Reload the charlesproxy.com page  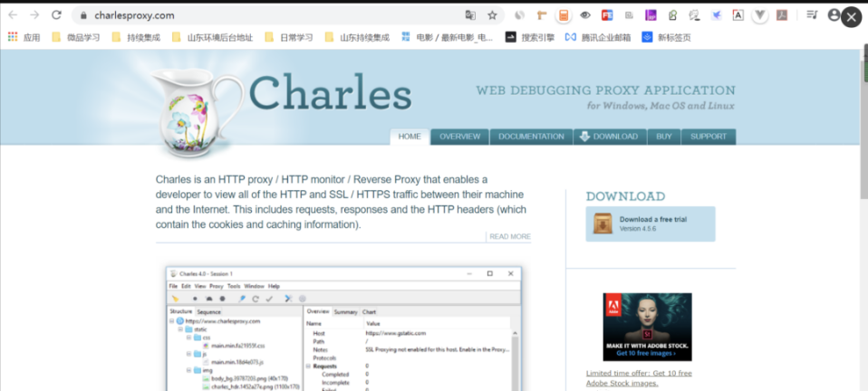coord(56,14)
